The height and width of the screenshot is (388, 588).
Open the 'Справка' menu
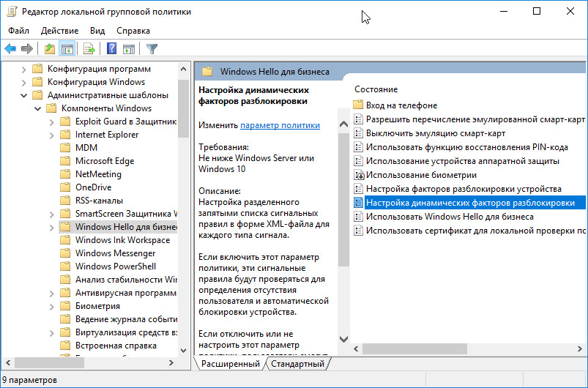133,31
